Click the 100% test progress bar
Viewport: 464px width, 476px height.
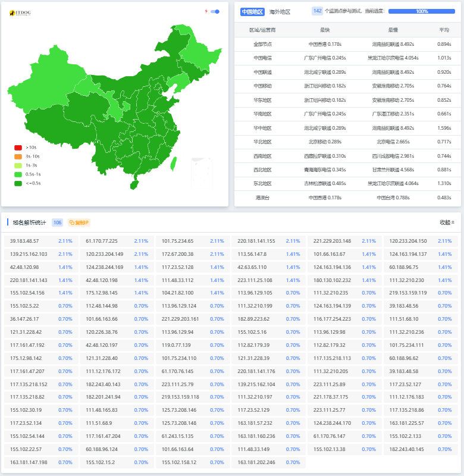pos(422,11)
